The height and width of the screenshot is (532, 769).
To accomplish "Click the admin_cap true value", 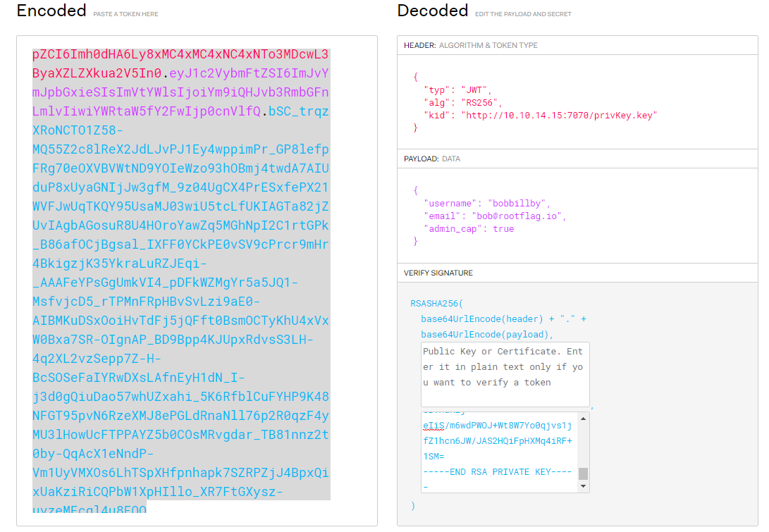I will pyautogui.click(x=503, y=229).
